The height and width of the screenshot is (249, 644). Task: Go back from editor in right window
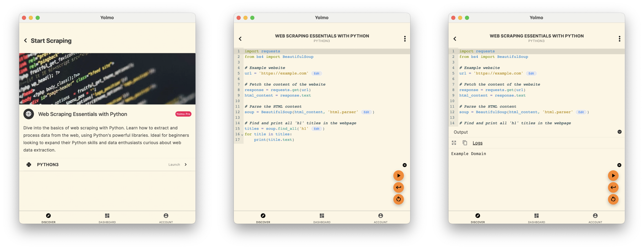click(455, 39)
